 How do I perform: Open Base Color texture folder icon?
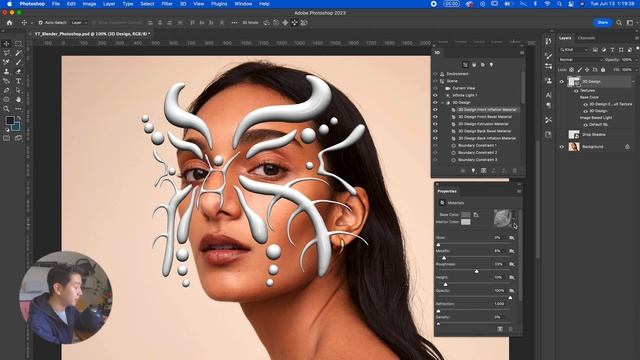pyautogui.click(x=476, y=214)
